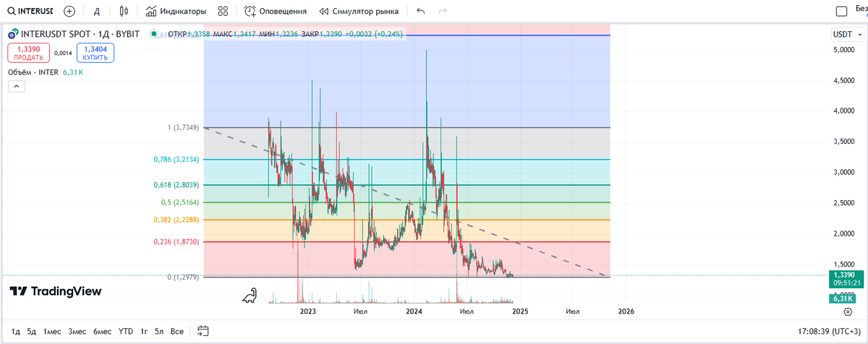Click the 2025 label on time axis

519,311
